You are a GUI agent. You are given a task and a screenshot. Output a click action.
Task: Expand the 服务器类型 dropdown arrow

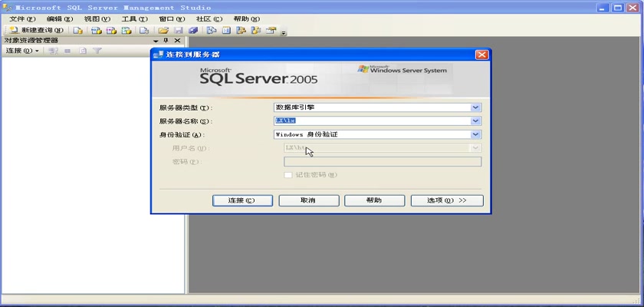[475, 107]
